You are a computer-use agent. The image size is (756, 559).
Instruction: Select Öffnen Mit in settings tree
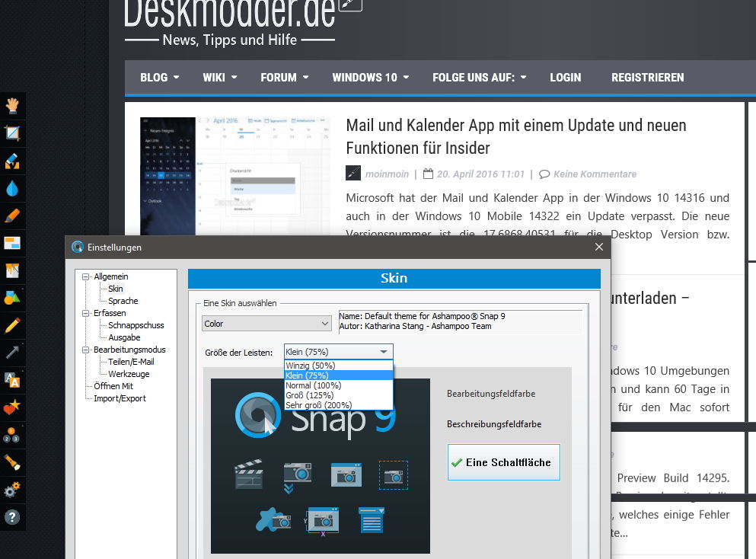click(x=113, y=386)
